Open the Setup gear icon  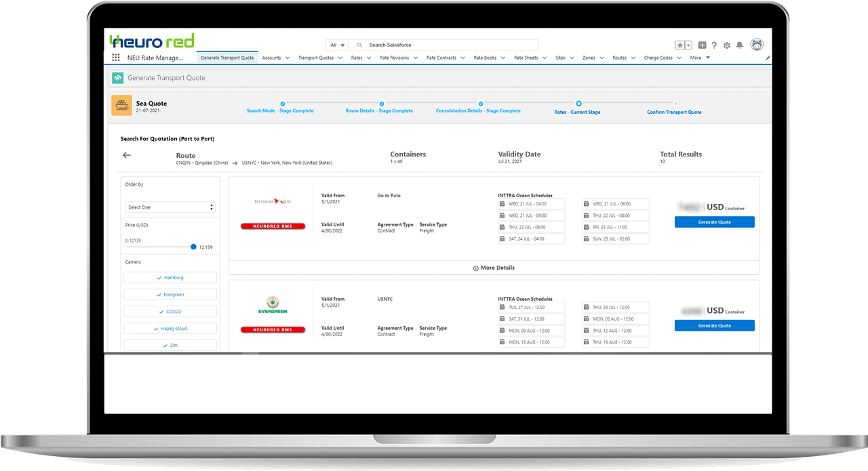[727, 45]
